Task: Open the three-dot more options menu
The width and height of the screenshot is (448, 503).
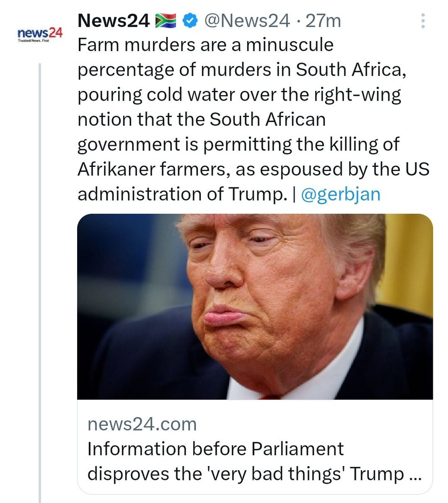Action: coord(423,21)
